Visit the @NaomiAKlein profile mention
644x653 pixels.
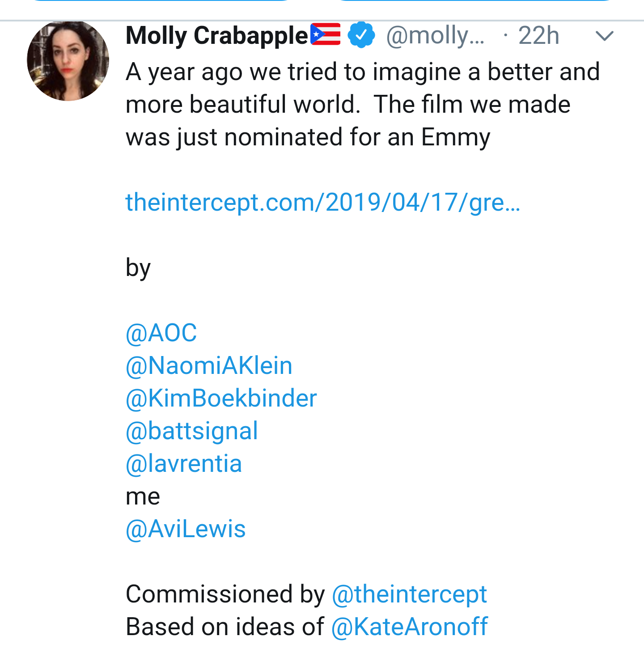209,365
